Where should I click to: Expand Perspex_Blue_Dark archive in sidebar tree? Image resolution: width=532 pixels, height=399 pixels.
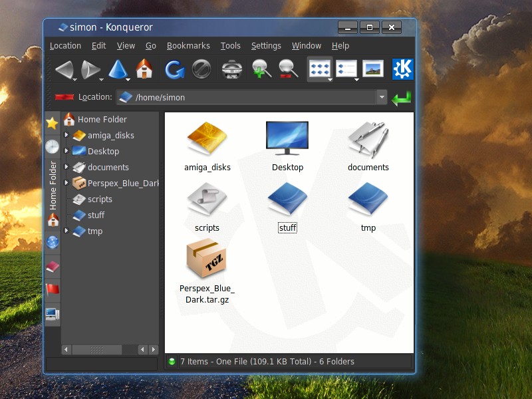tap(66, 182)
